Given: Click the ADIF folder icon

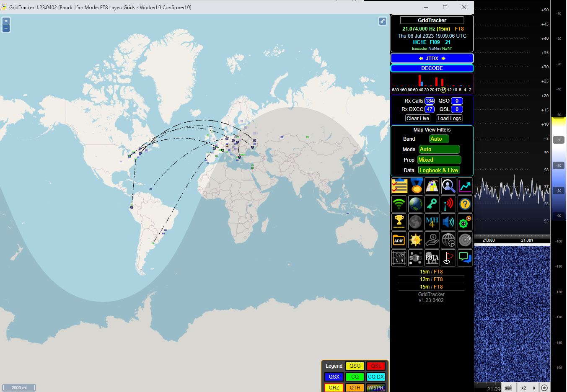Looking at the screenshot, I should [x=399, y=240].
